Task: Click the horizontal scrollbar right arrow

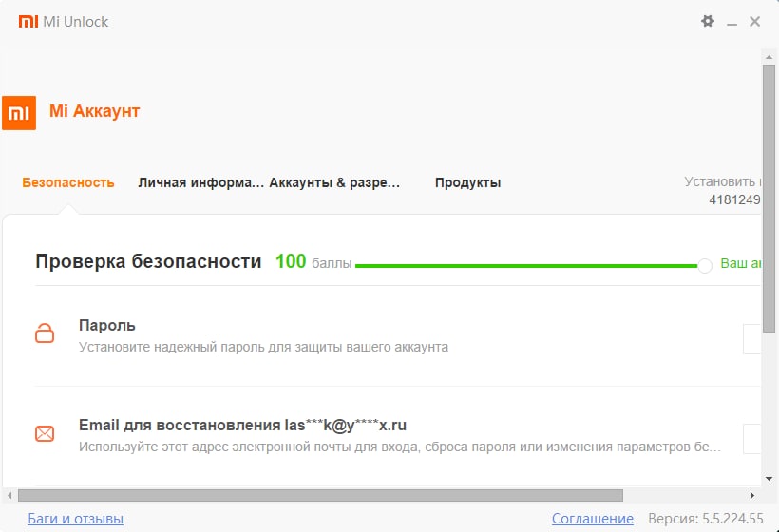Action: pos(752,495)
